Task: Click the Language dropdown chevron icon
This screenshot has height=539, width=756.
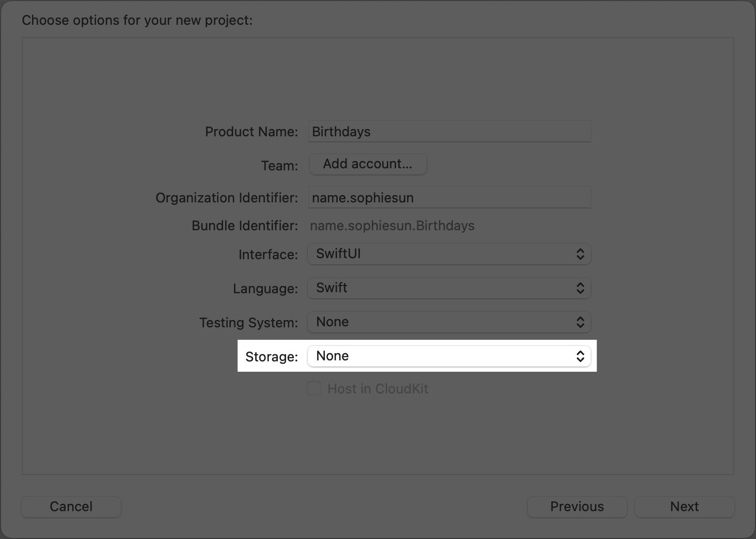Action: click(580, 288)
